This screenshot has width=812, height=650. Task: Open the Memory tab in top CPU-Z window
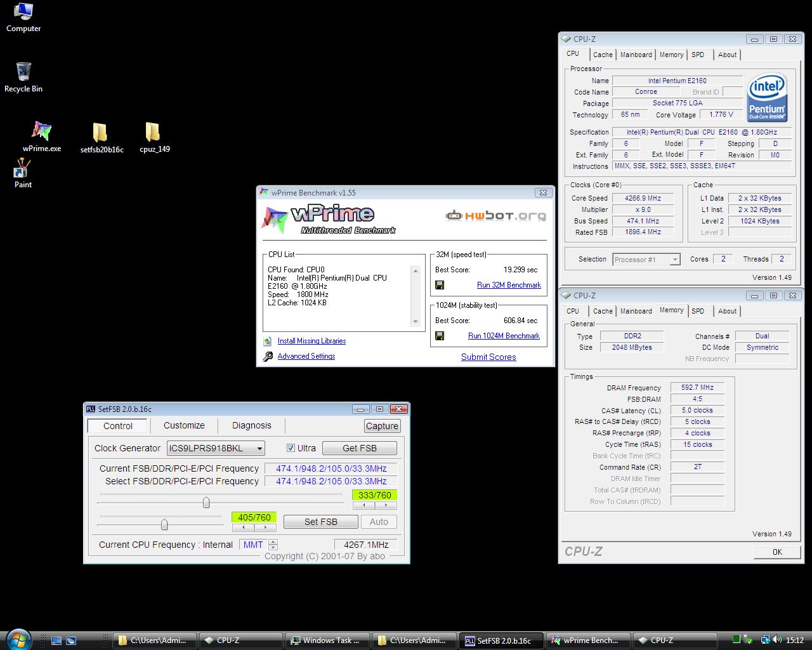coord(671,55)
